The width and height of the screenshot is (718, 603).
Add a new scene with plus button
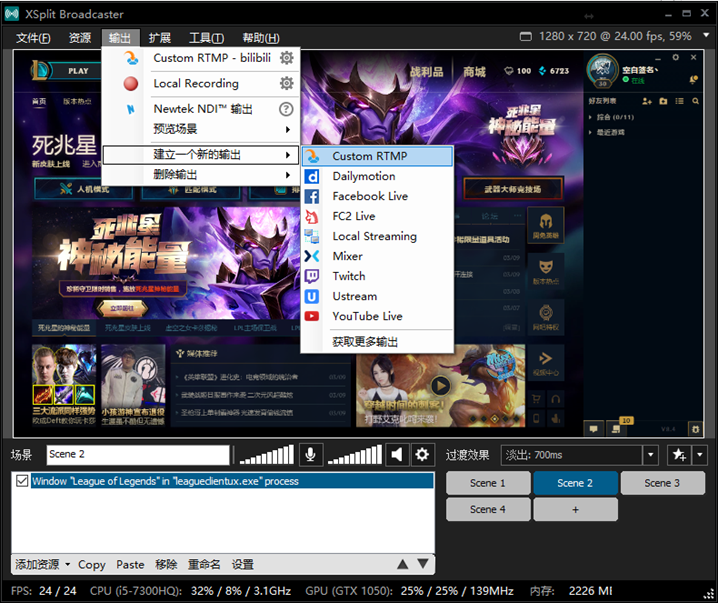click(x=575, y=510)
